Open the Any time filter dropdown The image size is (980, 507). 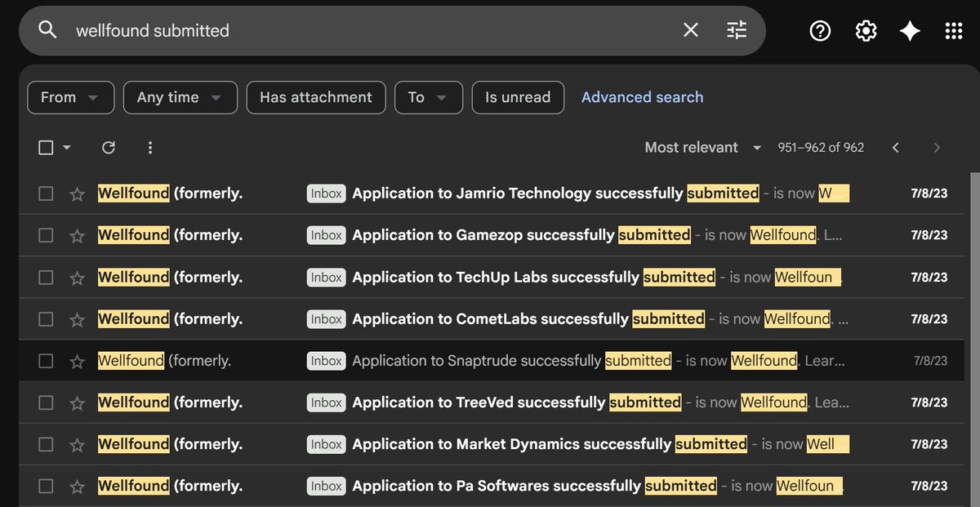click(180, 97)
